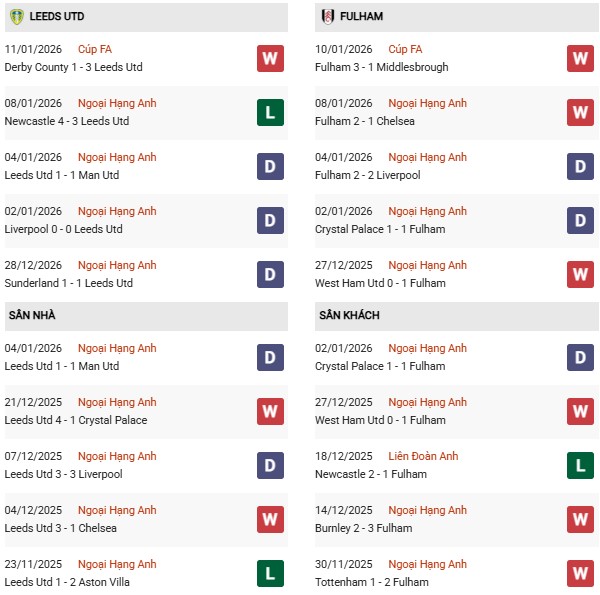Open the Liên Đoàn Anh competition link
Screen dimensions: 600x595
423,456
